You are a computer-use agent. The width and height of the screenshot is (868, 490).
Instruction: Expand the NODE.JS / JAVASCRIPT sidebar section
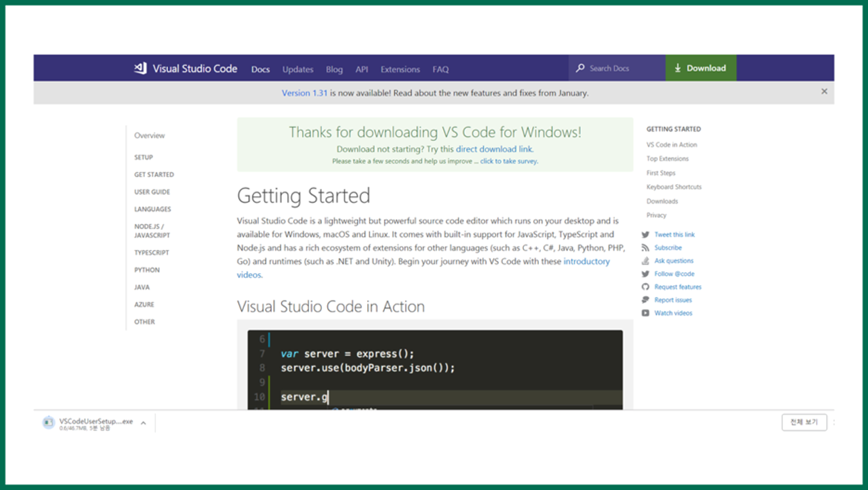point(152,231)
